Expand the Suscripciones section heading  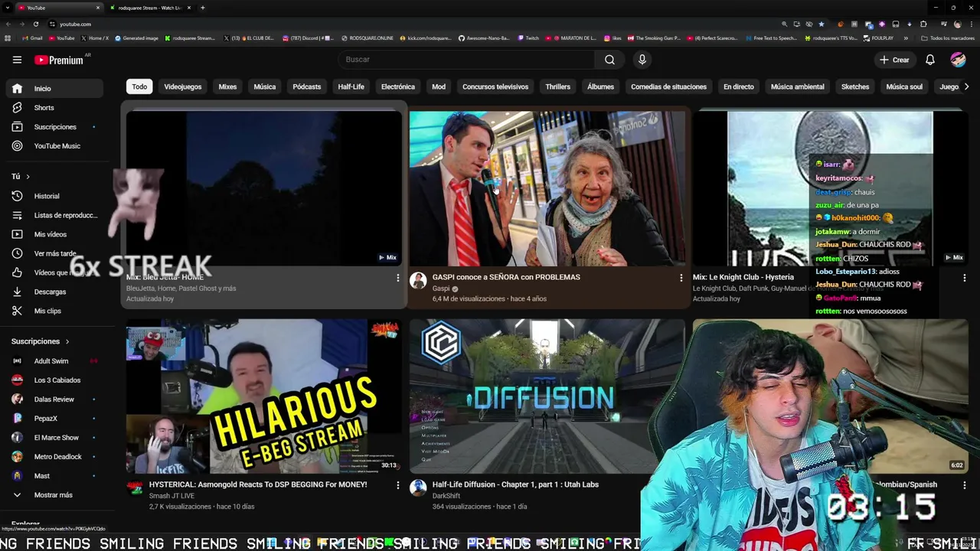click(40, 341)
